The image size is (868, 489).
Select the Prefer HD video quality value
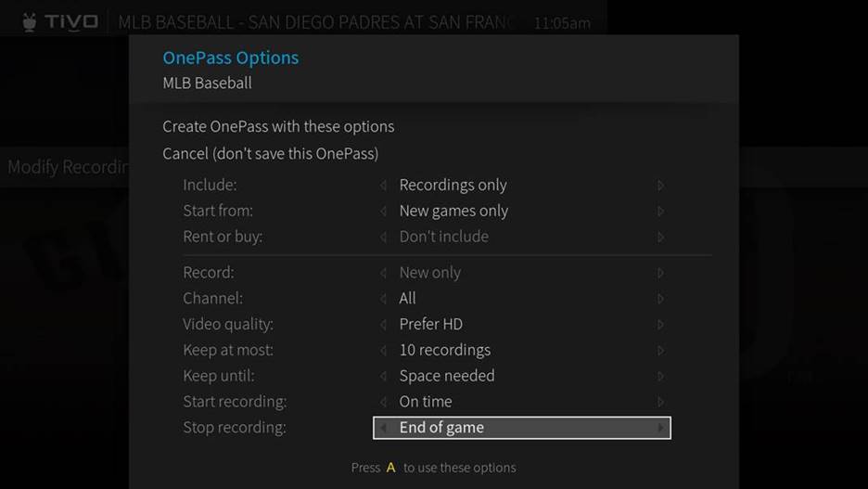pyautogui.click(x=430, y=325)
